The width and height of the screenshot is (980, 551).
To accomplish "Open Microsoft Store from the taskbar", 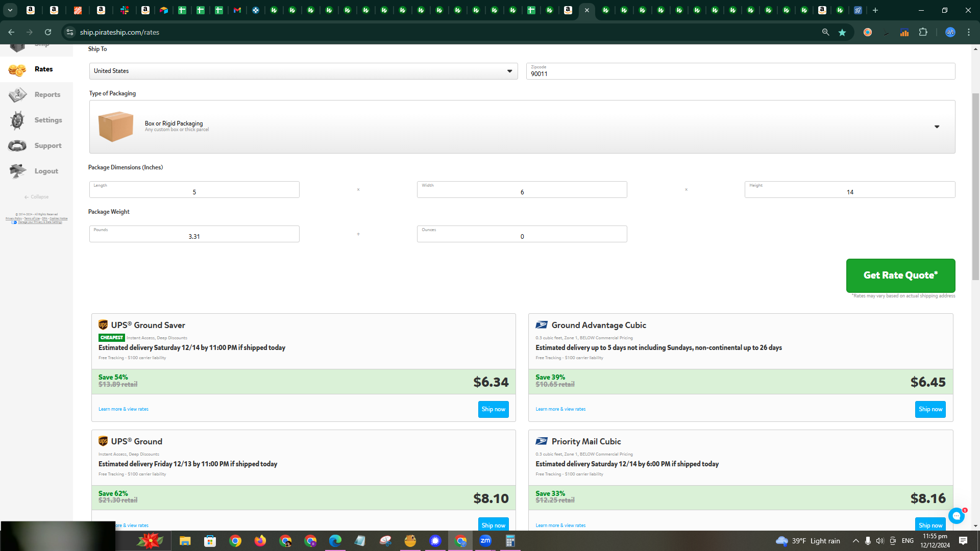I will [210, 541].
